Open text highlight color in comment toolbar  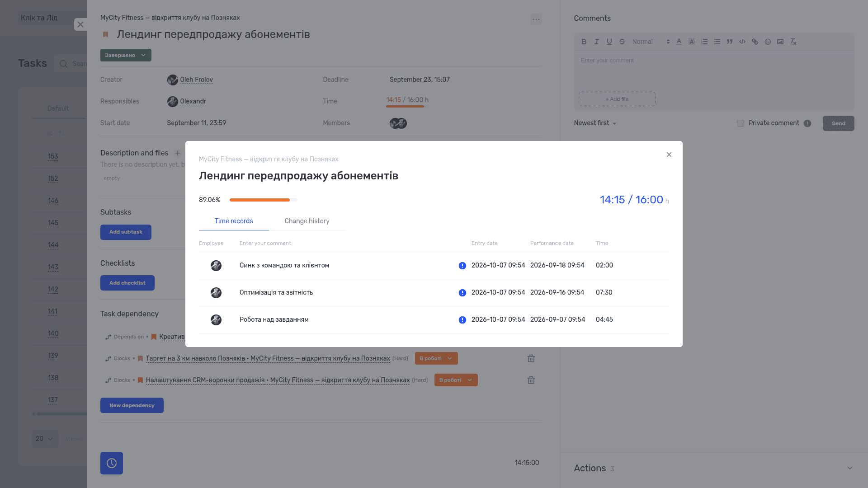pos(691,42)
